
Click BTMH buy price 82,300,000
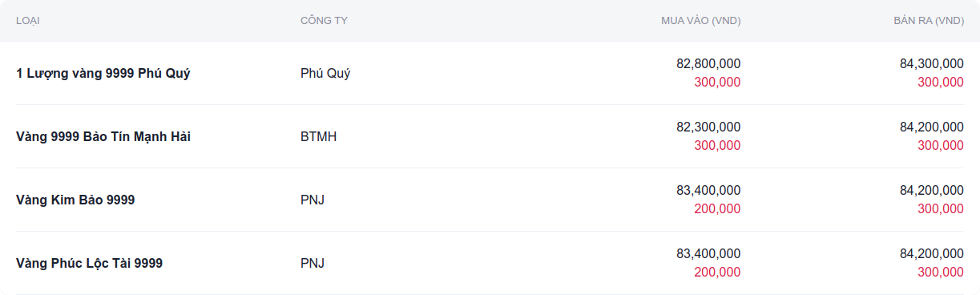[x=708, y=127]
